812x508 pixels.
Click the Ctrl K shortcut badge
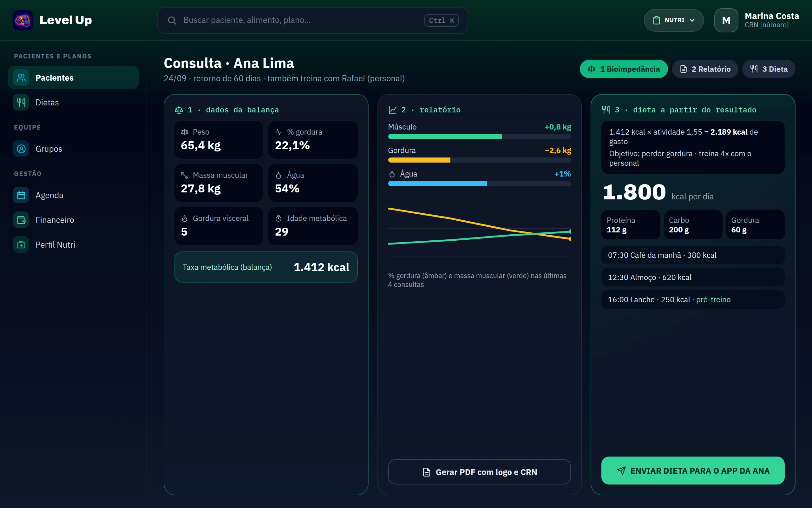pos(441,21)
